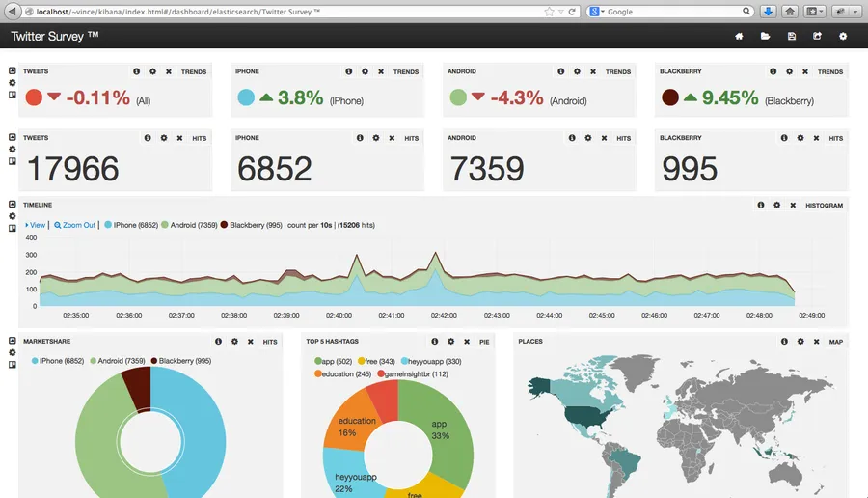Share dashboard using the export icon
Screen dimensions: 868x498
click(817, 36)
